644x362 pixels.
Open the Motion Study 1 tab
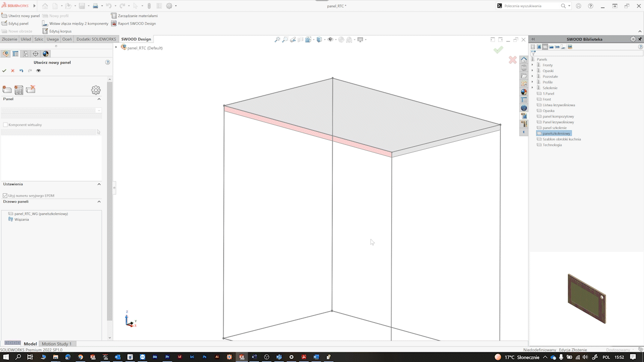click(x=57, y=343)
